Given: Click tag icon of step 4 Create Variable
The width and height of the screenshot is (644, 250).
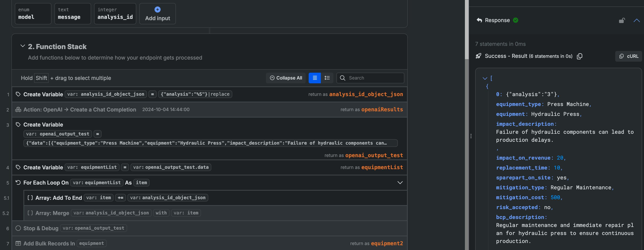Looking at the screenshot, I should (18, 167).
